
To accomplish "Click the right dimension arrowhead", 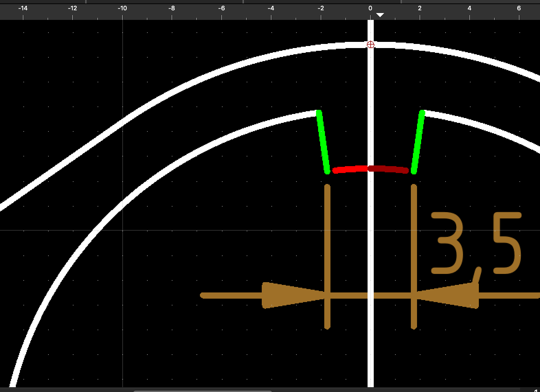I will click(447, 295).
